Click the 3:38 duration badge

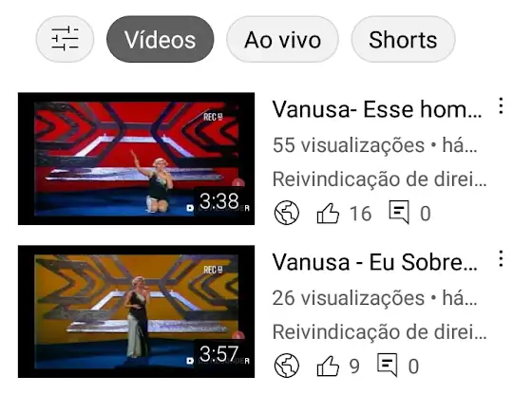(x=219, y=201)
